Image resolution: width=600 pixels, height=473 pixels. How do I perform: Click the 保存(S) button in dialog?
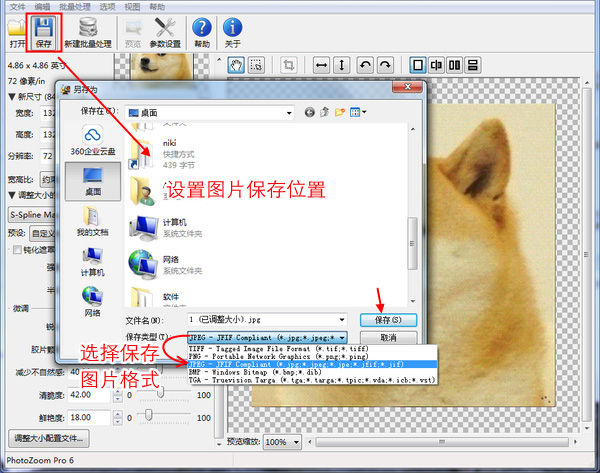(x=388, y=320)
